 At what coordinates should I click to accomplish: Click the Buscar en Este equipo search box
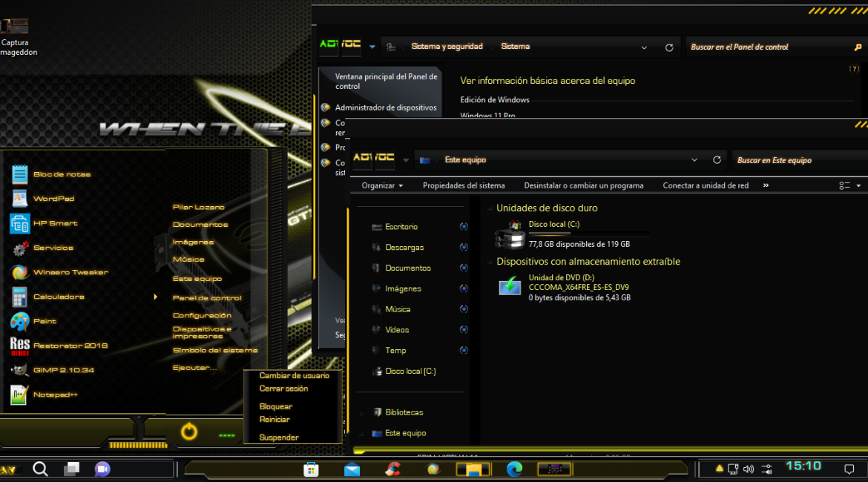[798, 160]
